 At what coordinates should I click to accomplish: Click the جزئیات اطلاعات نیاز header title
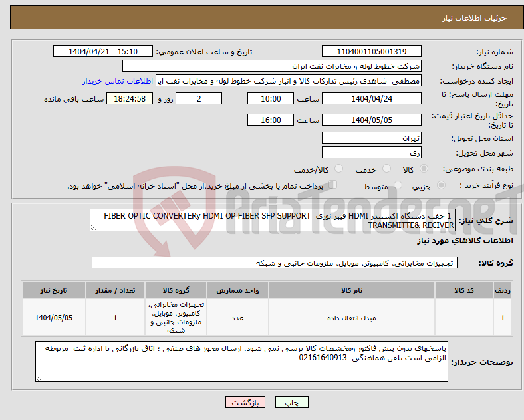[x=475, y=18]
